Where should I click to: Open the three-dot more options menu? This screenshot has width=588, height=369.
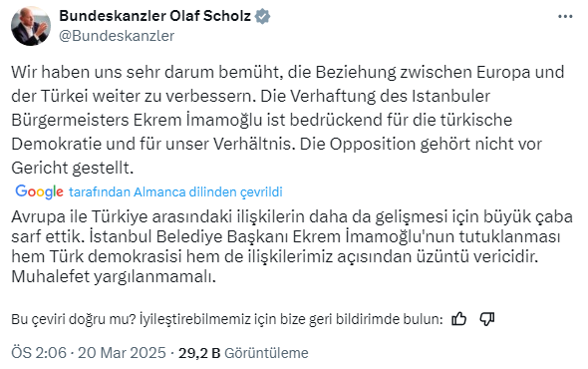tap(565, 17)
